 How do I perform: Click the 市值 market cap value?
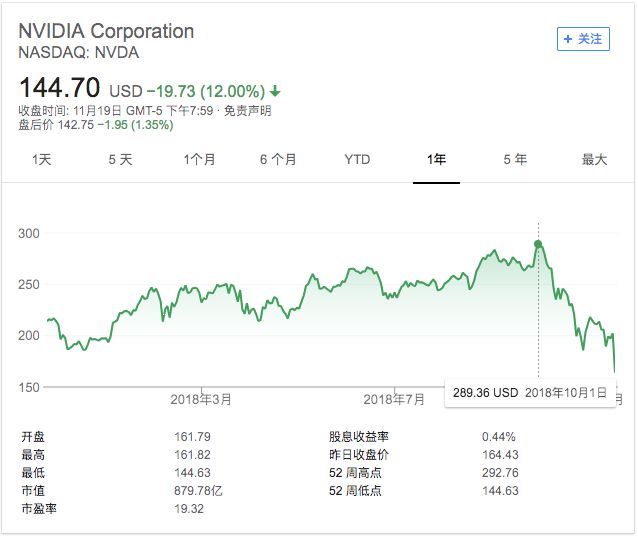(x=201, y=491)
